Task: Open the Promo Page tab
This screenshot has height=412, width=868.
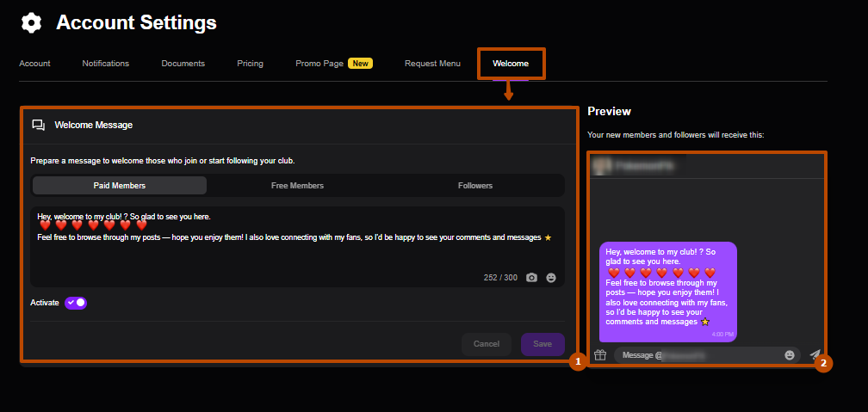Action: tap(319, 64)
